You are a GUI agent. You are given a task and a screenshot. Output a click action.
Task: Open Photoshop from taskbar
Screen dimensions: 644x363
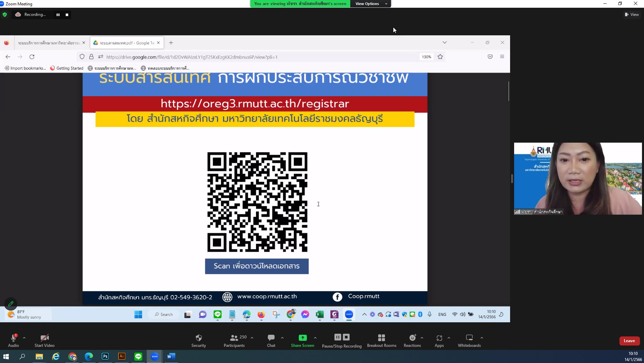[105, 357]
